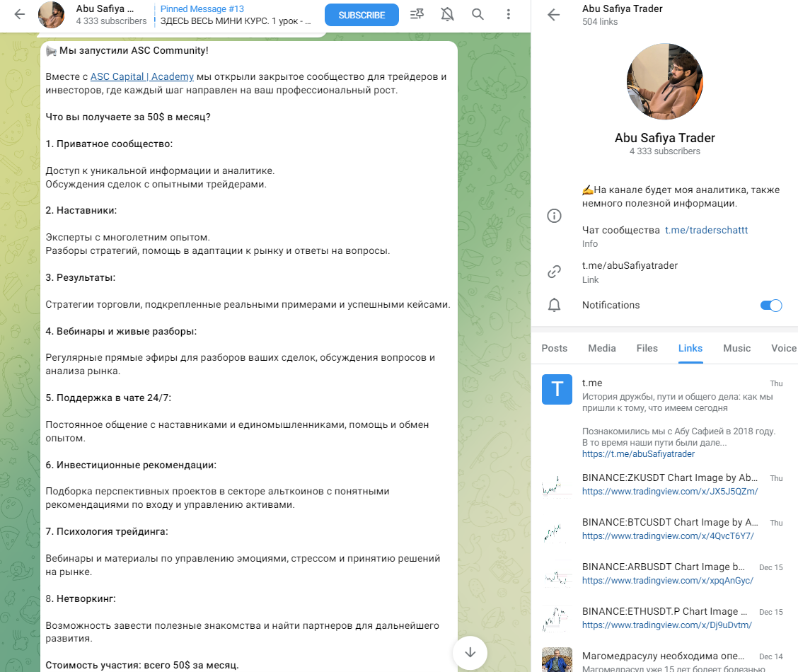Screen dimensions: 798x672
Task: Copy the t.me/abuSafiyatrader channel link
Action: point(630,265)
